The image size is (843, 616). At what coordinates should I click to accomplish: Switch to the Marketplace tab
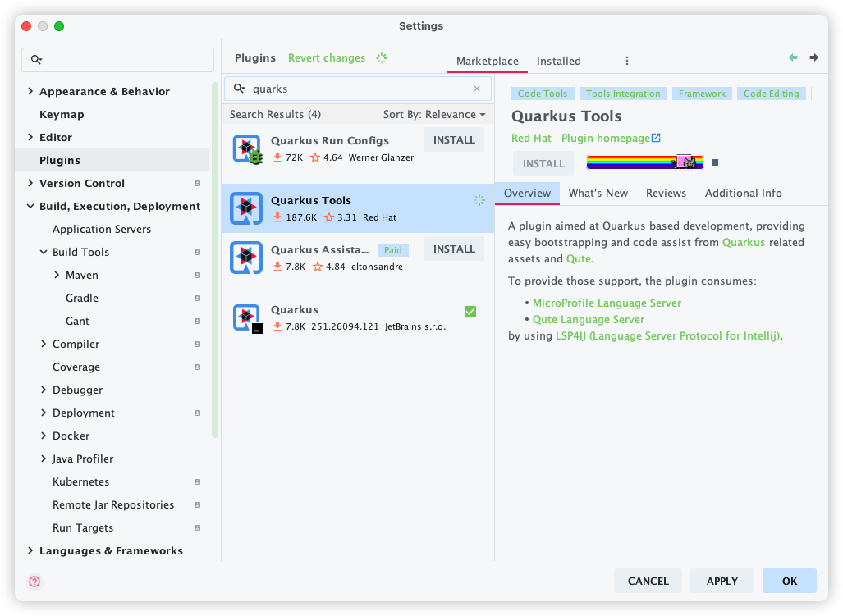click(x=487, y=62)
